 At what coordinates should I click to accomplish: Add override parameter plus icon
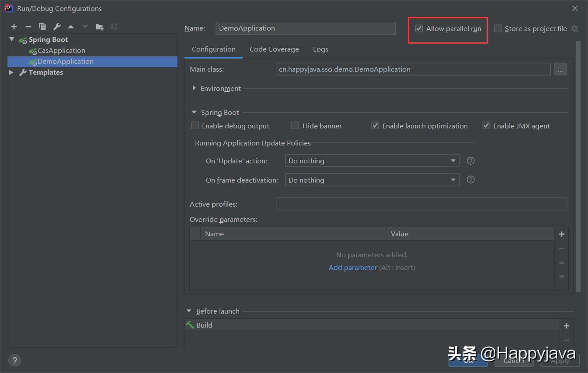point(562,234)
